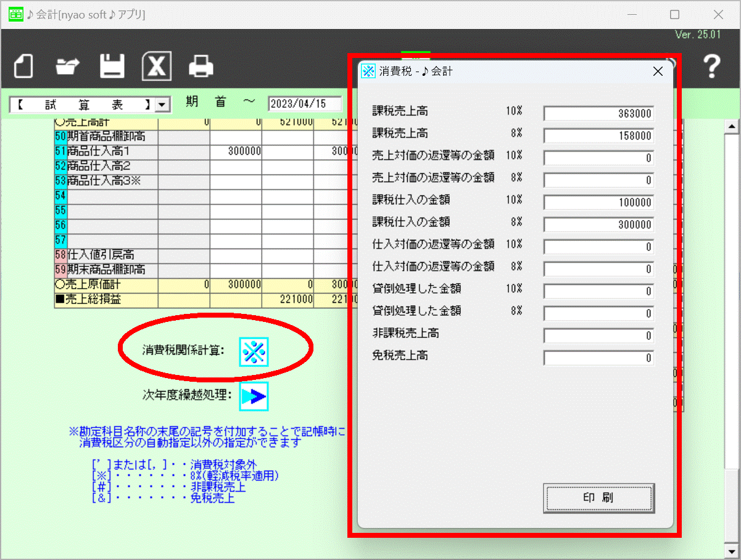Save data with the floppy disk icon
Image resolution: width=741 pixels, height=560 pixels.
(x=112, y=66)
